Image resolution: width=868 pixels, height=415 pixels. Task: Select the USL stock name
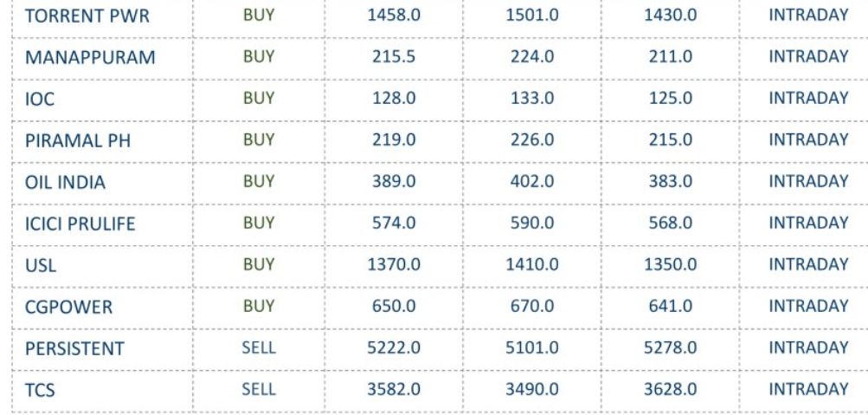click(x=41, y=265)
